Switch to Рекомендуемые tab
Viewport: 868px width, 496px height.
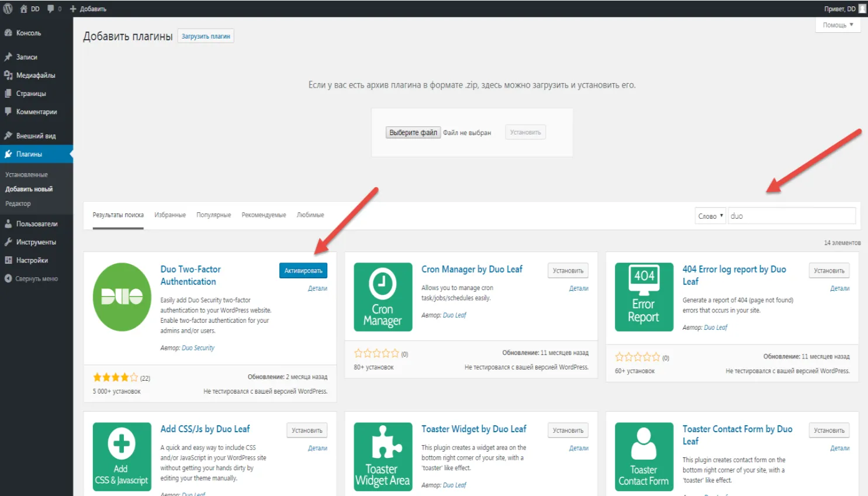[264, 215]
